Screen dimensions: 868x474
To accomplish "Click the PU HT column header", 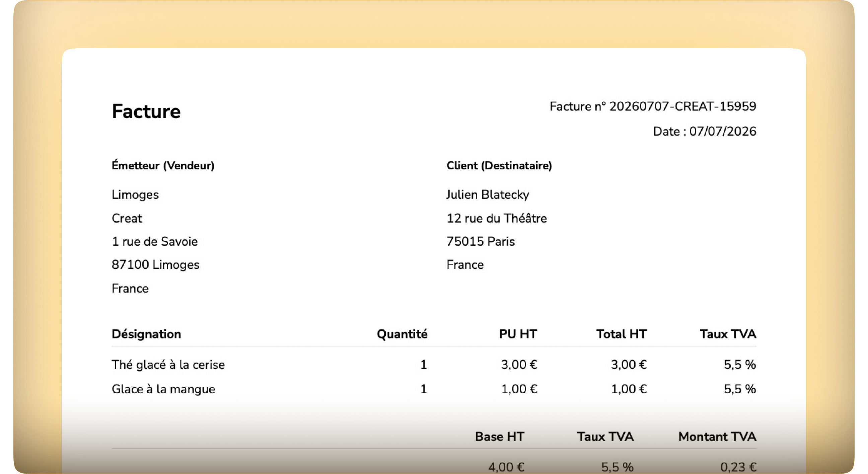I will [518, 334].
